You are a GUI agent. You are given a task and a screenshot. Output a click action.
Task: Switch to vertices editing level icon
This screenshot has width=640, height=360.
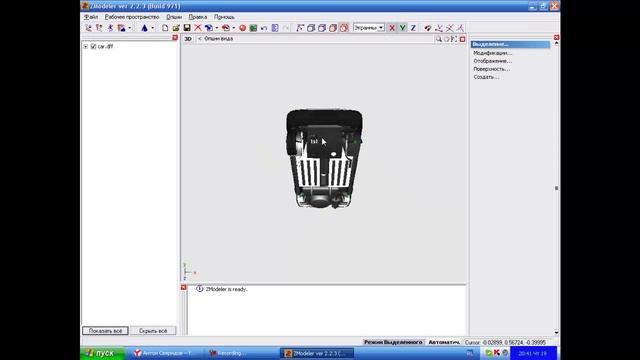pos(89,28)
